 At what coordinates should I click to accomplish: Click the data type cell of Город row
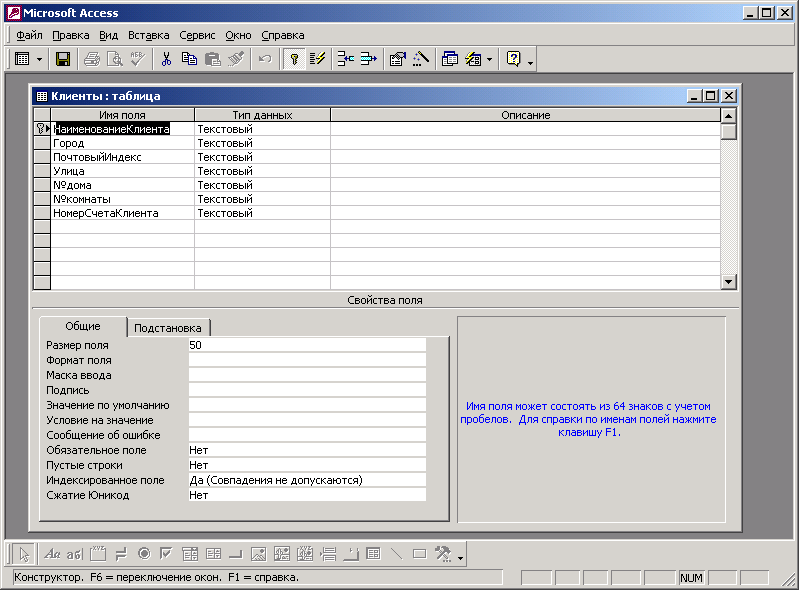(x=262, y=143)
